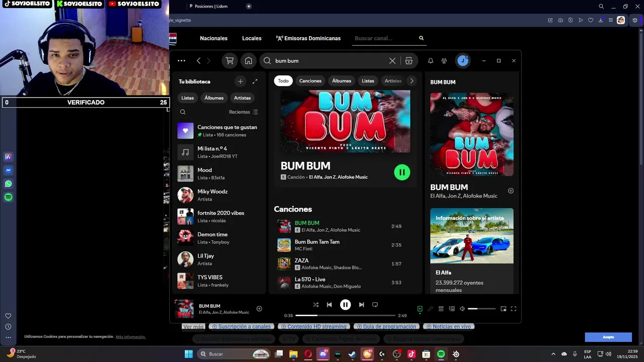
Task: Go back in Spotify navigation
Action: coord(199,61)
